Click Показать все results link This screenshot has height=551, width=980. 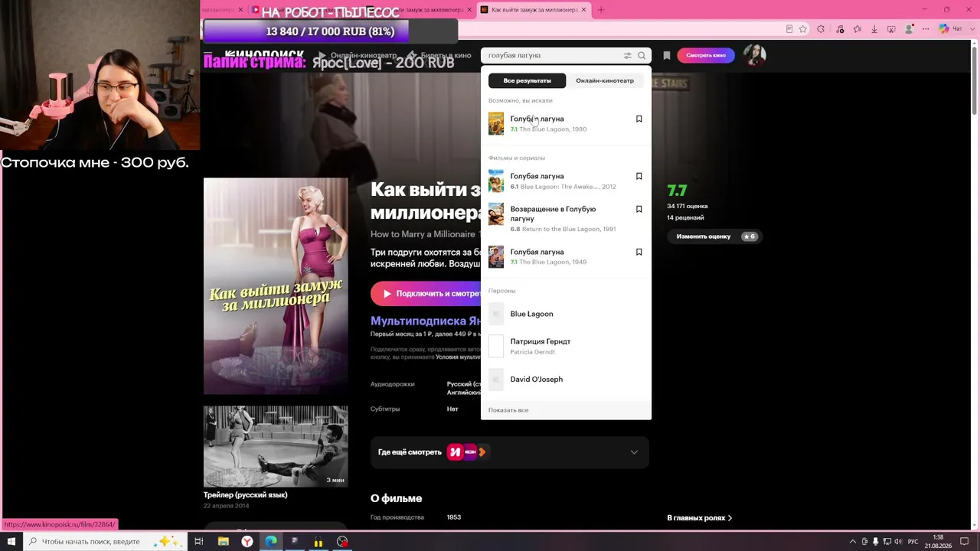(x=508, y=410)
